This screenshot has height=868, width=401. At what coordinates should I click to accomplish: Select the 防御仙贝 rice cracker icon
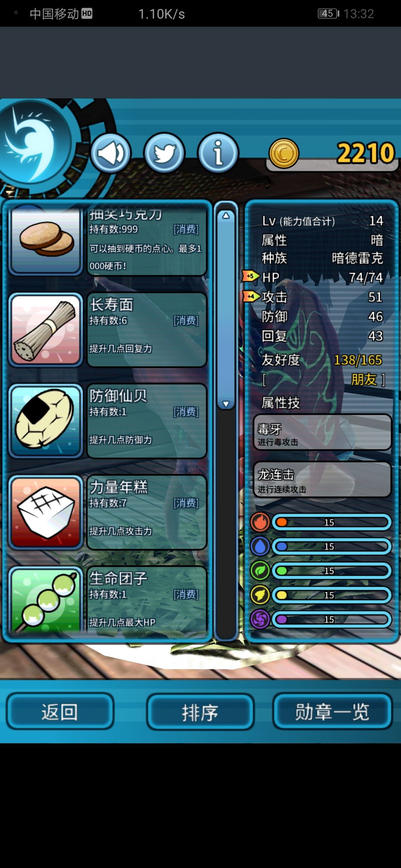tap(45, 421)
